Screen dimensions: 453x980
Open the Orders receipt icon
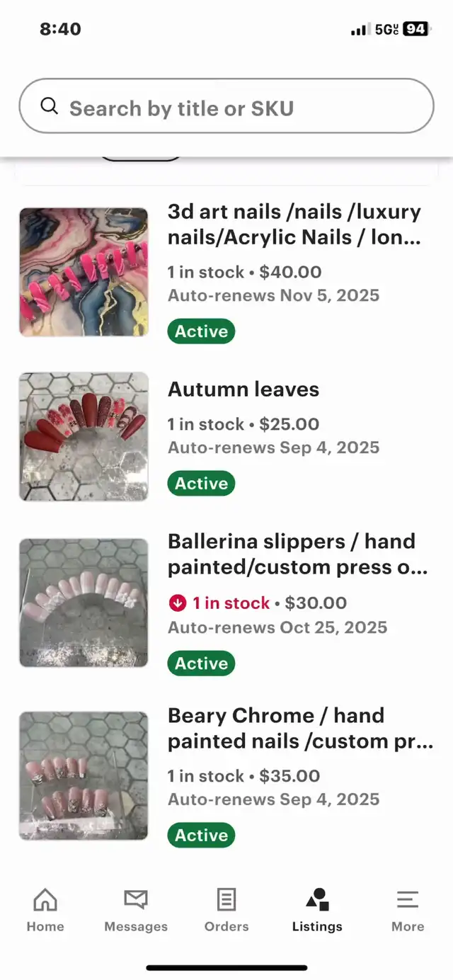click(226, 901)
